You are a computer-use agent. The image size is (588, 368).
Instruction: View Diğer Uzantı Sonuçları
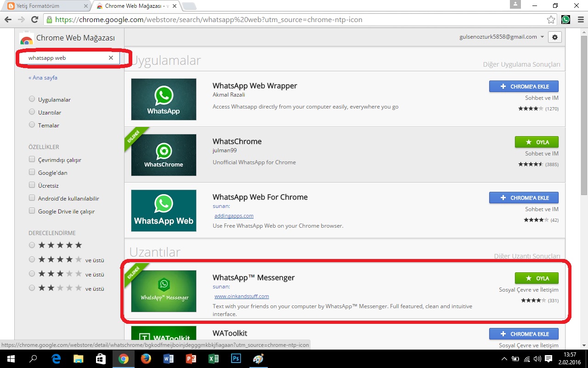click(x=527, y=256)
